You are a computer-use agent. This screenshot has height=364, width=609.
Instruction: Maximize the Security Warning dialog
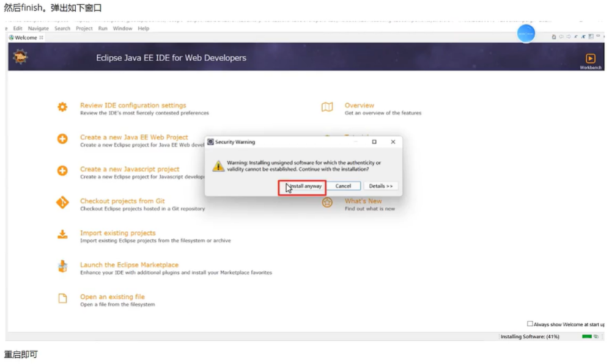click(374, 142)
